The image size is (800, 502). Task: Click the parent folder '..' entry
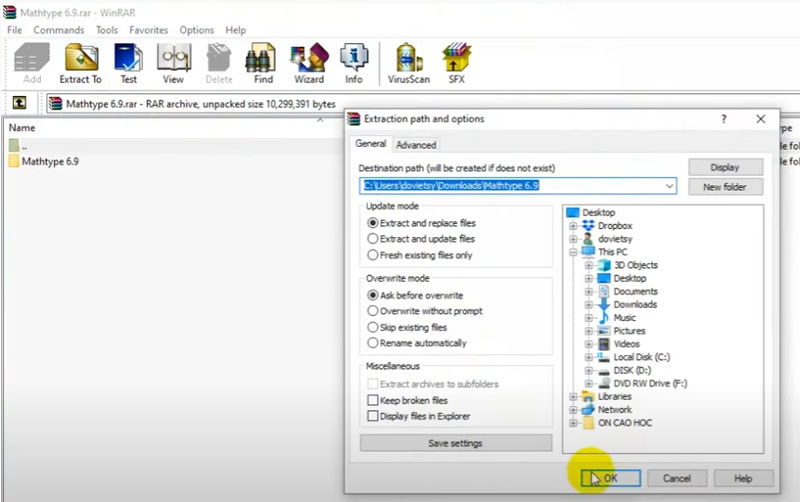point(18,146)
